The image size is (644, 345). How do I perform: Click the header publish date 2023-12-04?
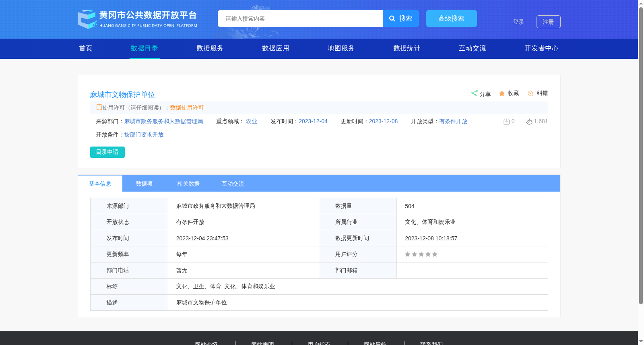pyautogui.click(x=313, y=121)
